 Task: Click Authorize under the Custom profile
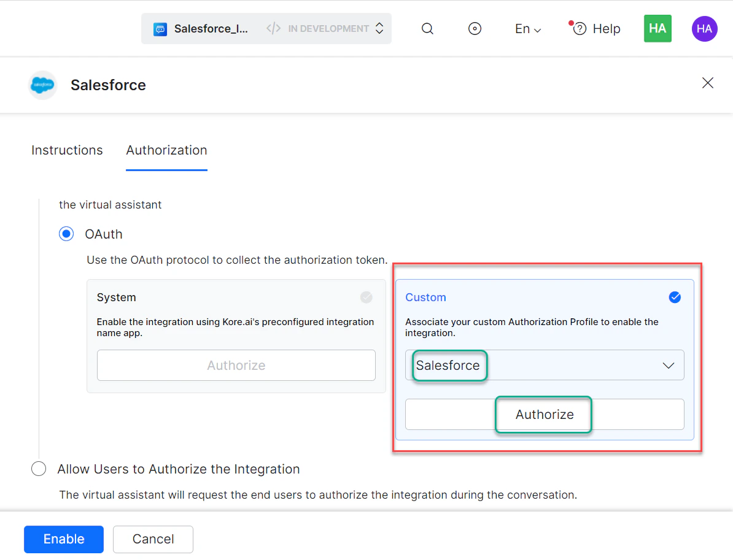coord(543,415)
